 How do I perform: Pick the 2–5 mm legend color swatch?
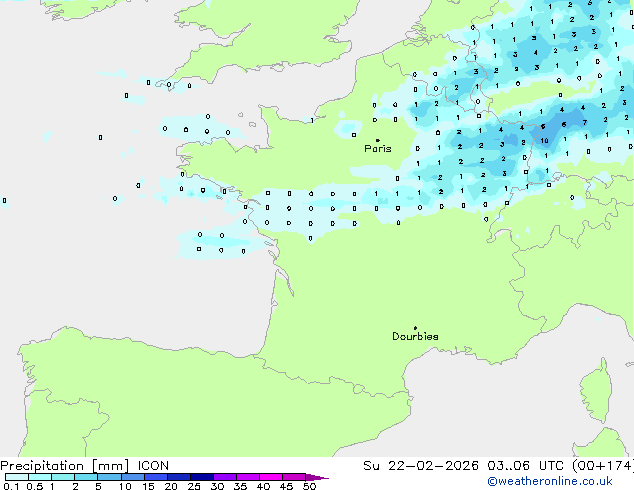86,477
